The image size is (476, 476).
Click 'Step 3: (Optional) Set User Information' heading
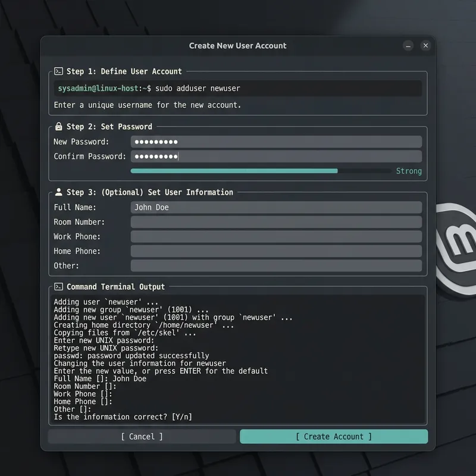(x=150, y=192)
